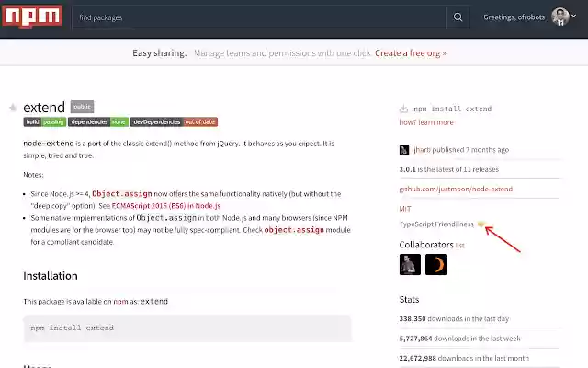Click 5,727,864 downloads in the last week
This screenshot has height=368, width=588.
click(x=459, y=339)
